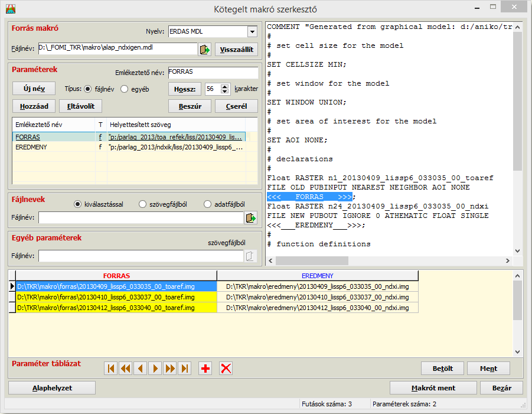Image resolution: width=532 pixels, height=414 pixels.
Task: Jump to last record in parameter table
Action: tap(185, 369)
